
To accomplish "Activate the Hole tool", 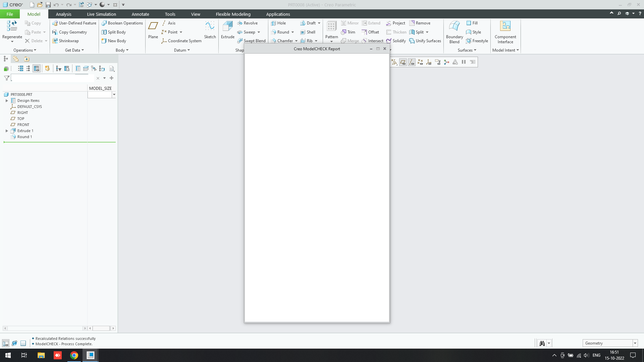I will (279, 23).
